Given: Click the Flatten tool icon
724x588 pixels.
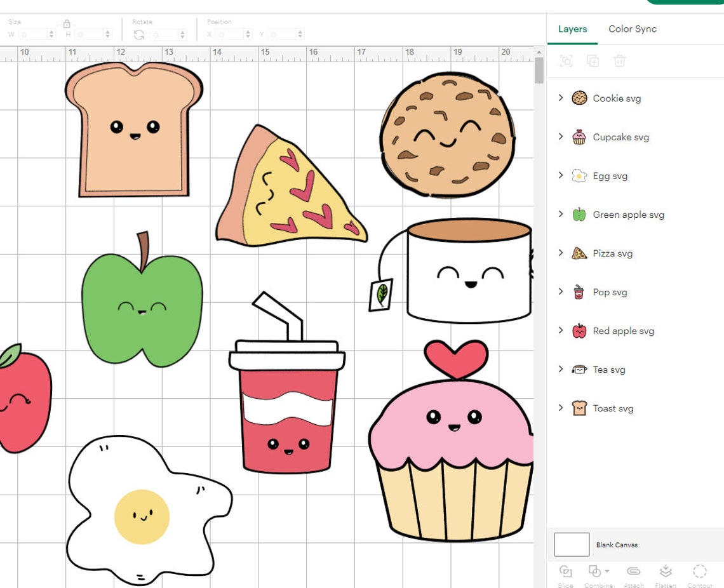Looking at the screenshot, I should 666,571.
